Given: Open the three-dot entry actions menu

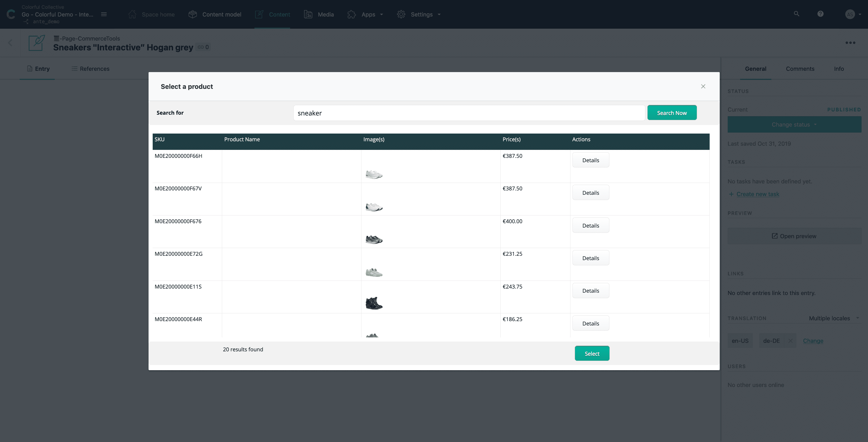Looking at the screenshot, I should click(x=850, y=43).
